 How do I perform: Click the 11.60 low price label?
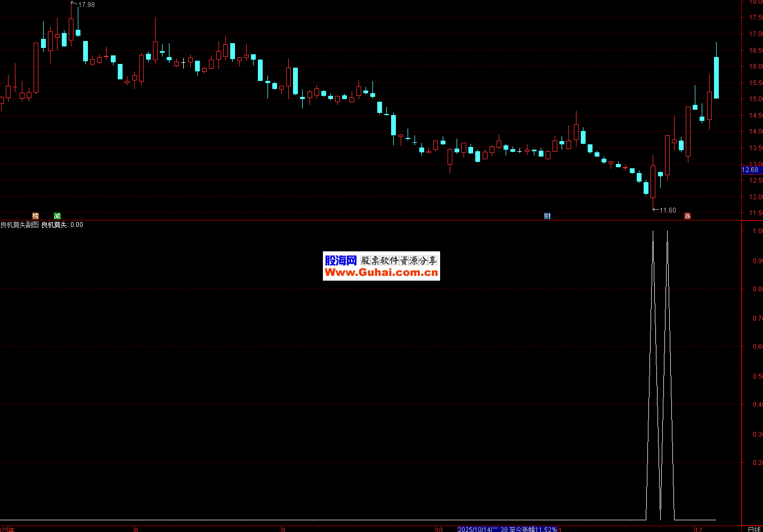point(667,210)
